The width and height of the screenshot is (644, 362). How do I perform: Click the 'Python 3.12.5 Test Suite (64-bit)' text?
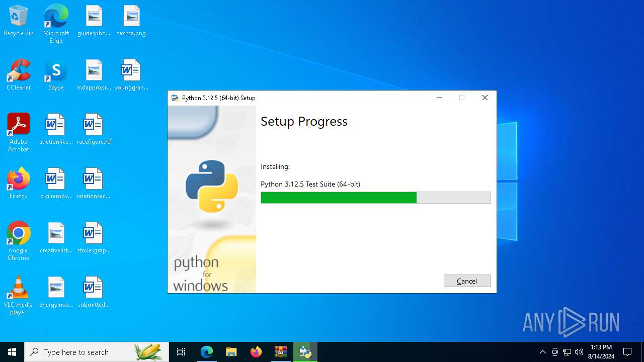tap(310, 184)
